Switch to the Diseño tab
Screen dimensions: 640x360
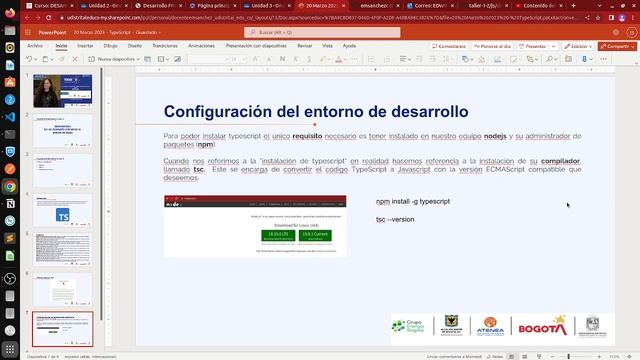pyautogui.click(x=135, y=46)
